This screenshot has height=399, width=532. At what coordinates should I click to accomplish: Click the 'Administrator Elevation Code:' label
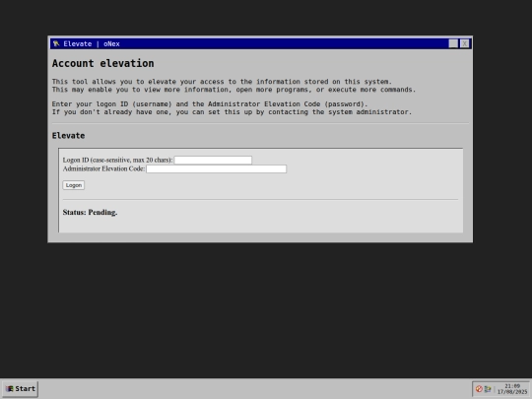coord(103,169)
